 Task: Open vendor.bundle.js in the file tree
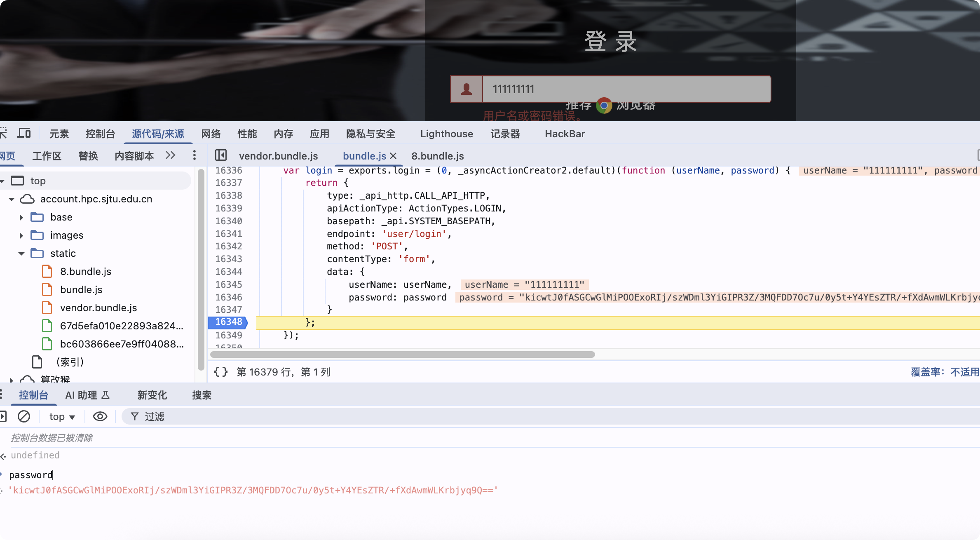coord(98,308)
